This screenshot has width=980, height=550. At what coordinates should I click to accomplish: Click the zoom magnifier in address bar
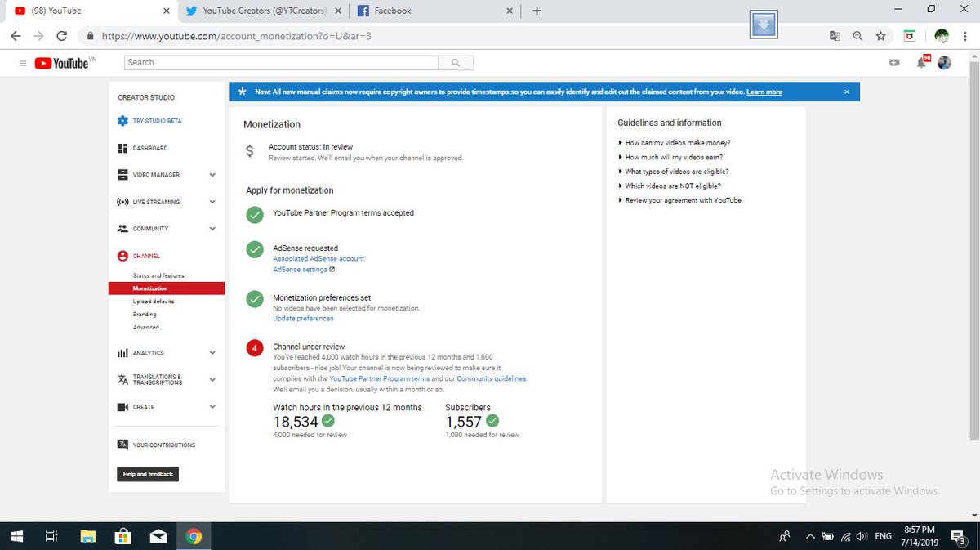(857, 36)
